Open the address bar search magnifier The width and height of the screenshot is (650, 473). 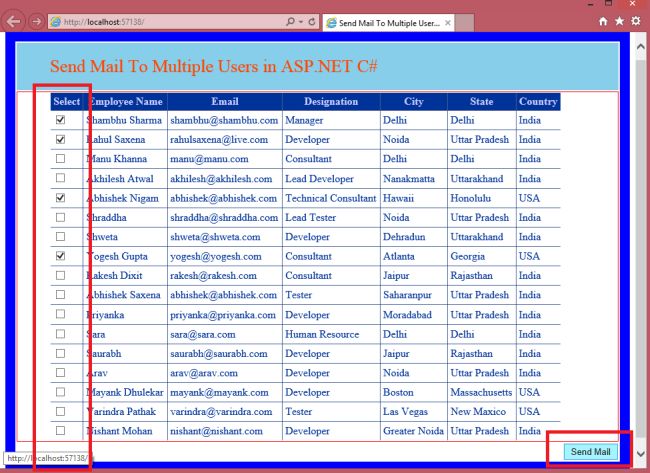click(290, 22)
